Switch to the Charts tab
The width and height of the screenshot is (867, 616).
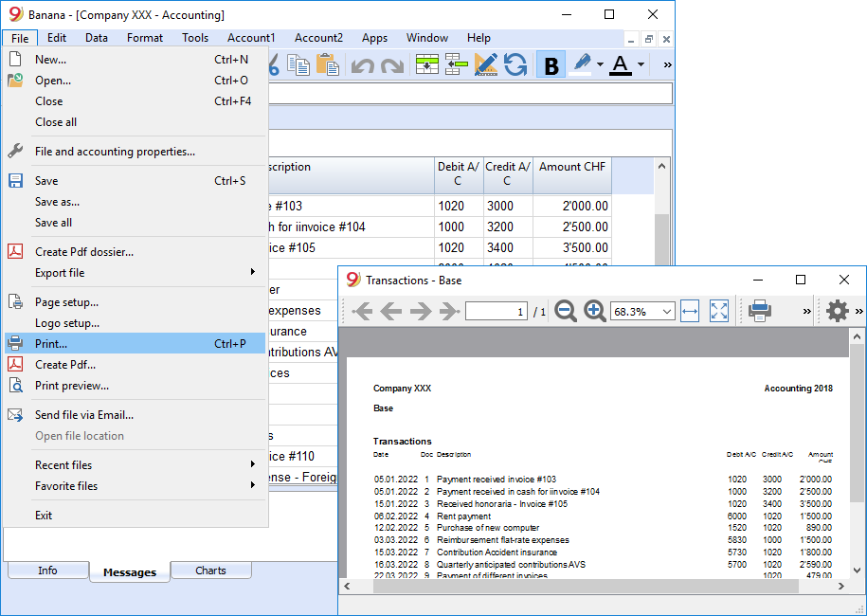pos(210,571)
